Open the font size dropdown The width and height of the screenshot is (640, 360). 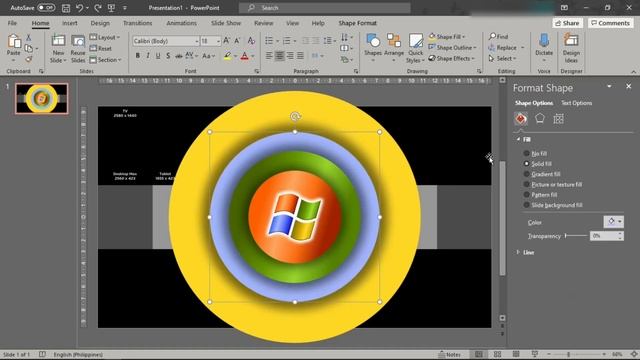[218, 41]
